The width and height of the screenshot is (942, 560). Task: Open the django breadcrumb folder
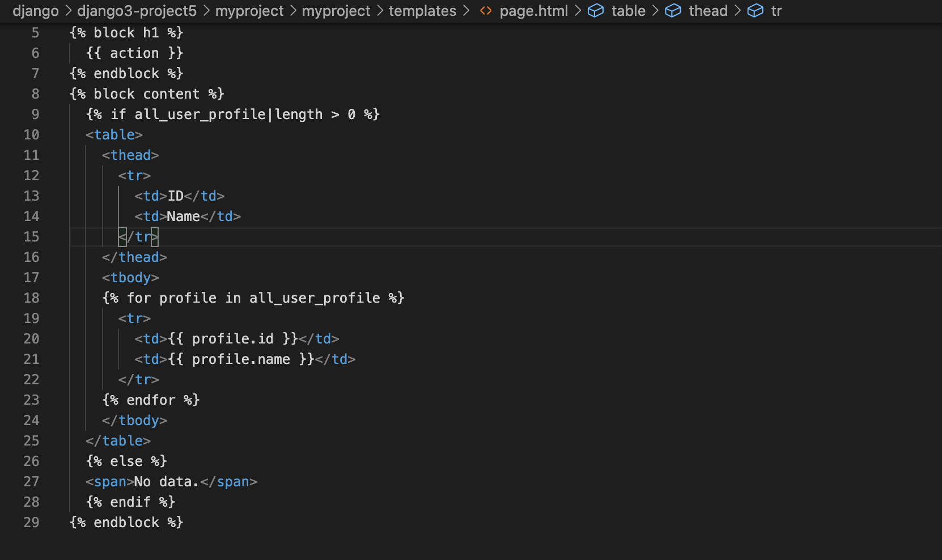click(x=36, y=11)
